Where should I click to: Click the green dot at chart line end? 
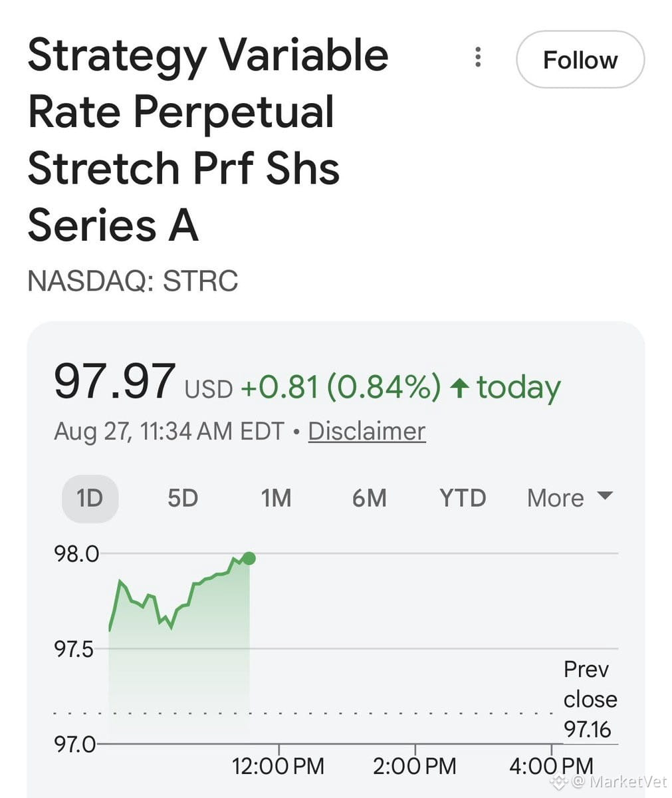249,558
